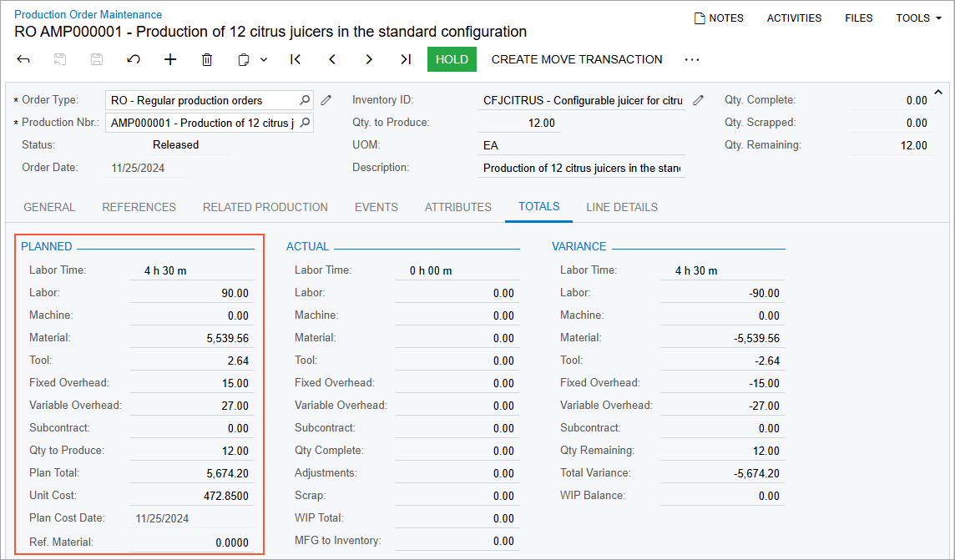Switch to the RELATED PRODUCTION tab
Image resolution: width=955 pixels, height=560 pixels.
[265, 207]
